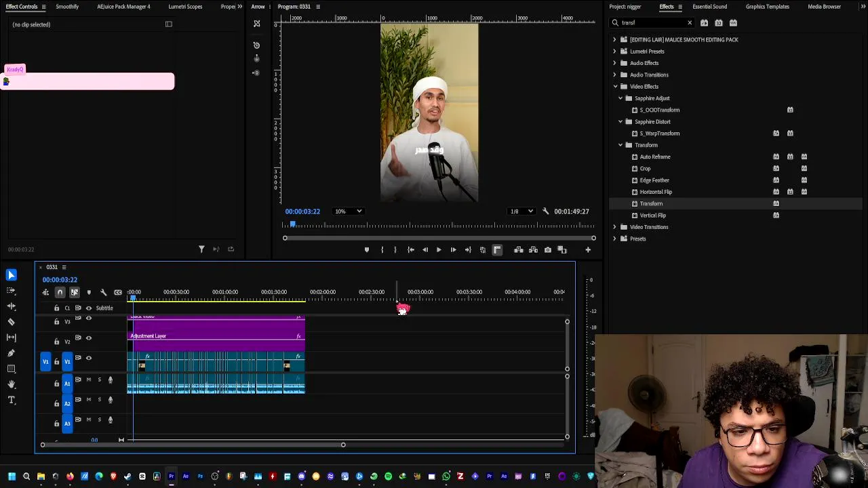Viewport: 868px width, 488px height.
Task: Toggle Snap in Timeline
Action: tap(60, 292)
